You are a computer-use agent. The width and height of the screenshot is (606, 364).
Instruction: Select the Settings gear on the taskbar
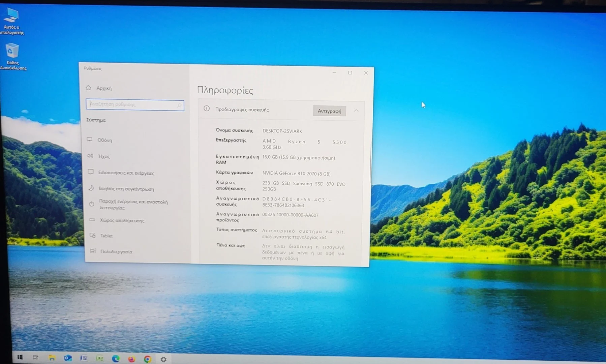163,359
